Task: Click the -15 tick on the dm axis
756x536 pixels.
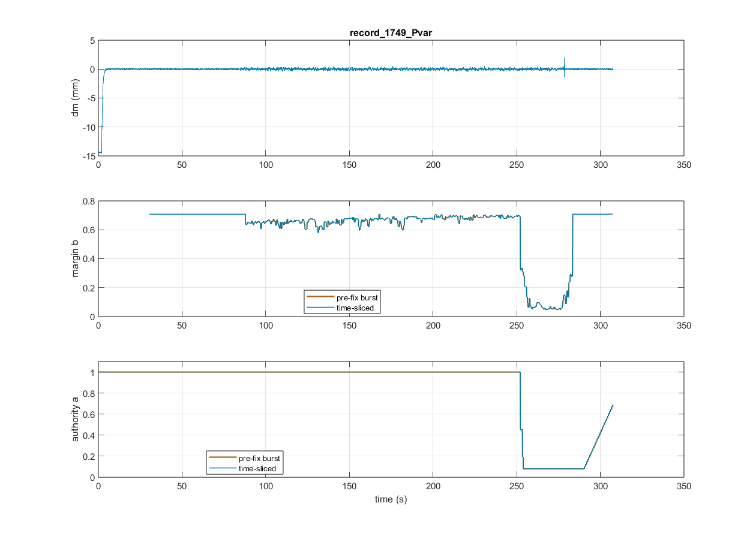Action: (x=88, y=156)
